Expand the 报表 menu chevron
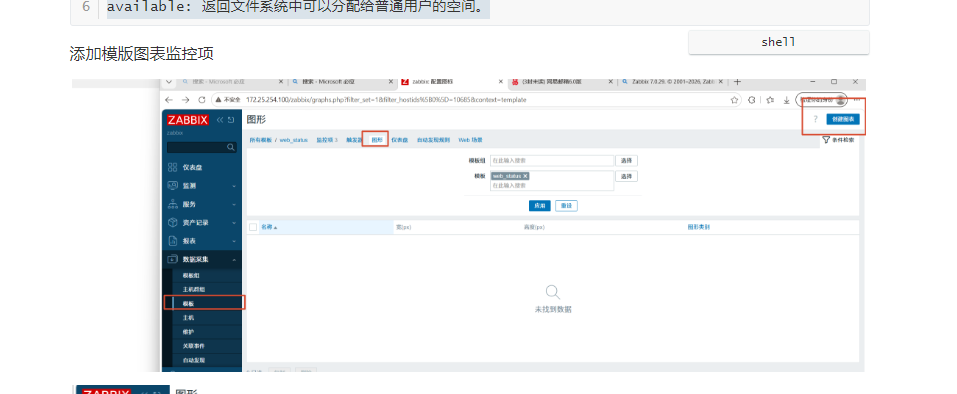The height and width of the screenshot is (394, 957). point(234,242)
